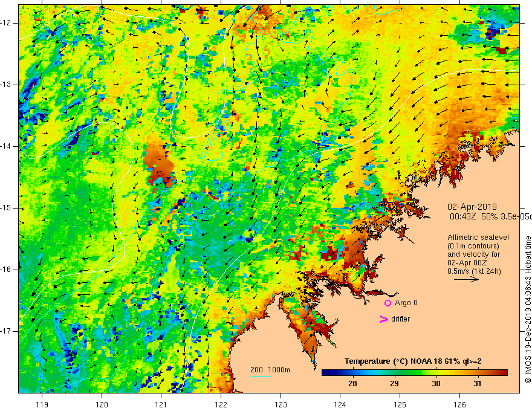Click the longitude label 126
Screen dimensions: 532x411
[x=459, y=404]
